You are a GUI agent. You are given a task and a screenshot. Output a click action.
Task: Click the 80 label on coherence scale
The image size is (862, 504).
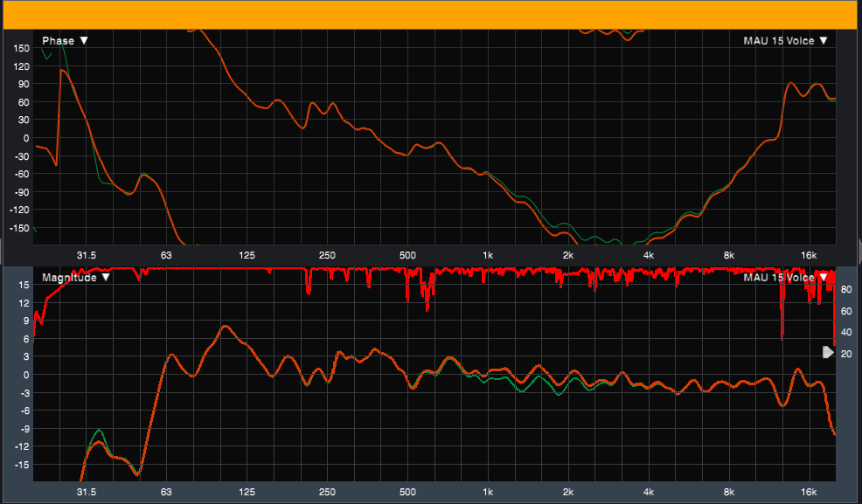point(846,289)
